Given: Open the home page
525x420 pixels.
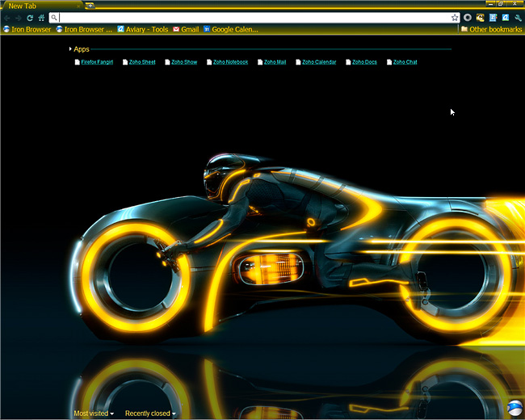Looking at the screenshot, I should (41, 18).
